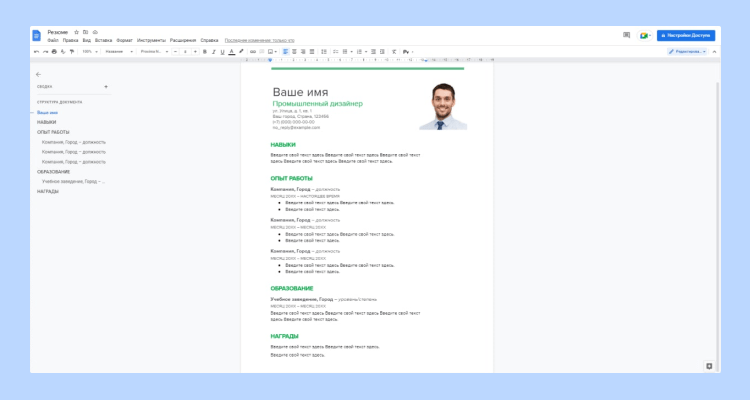This screenshot has width=750, height=400.
Task: Open text color picker
Action: tap(232, 52)
